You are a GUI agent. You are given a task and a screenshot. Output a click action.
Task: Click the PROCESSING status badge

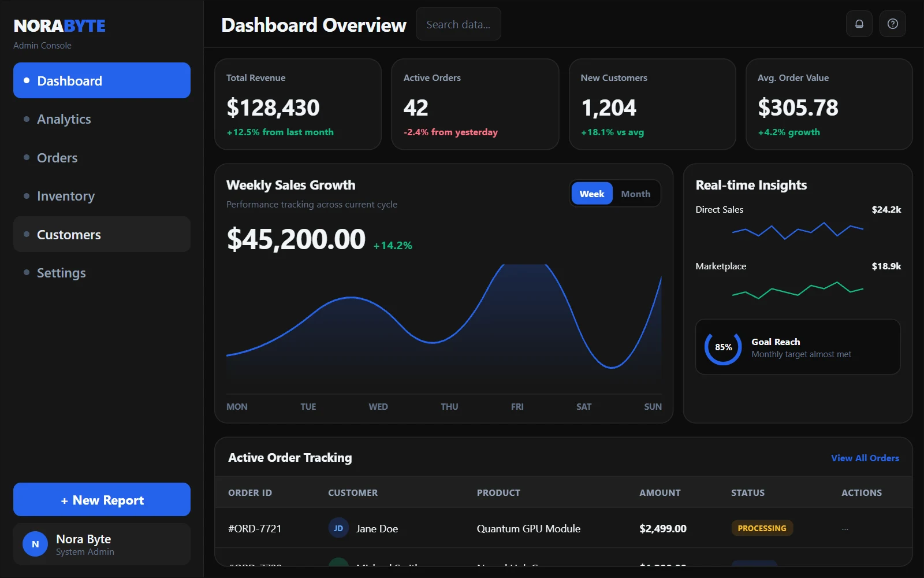762,528
